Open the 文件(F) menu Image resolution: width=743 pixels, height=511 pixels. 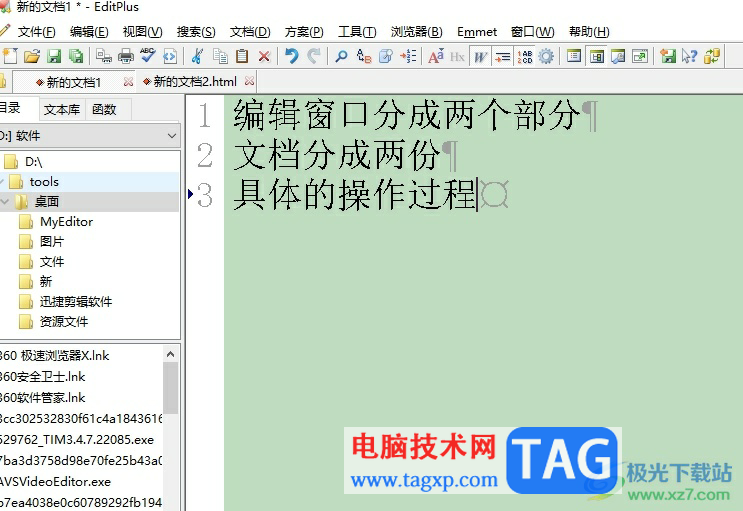tap(36, 32)
